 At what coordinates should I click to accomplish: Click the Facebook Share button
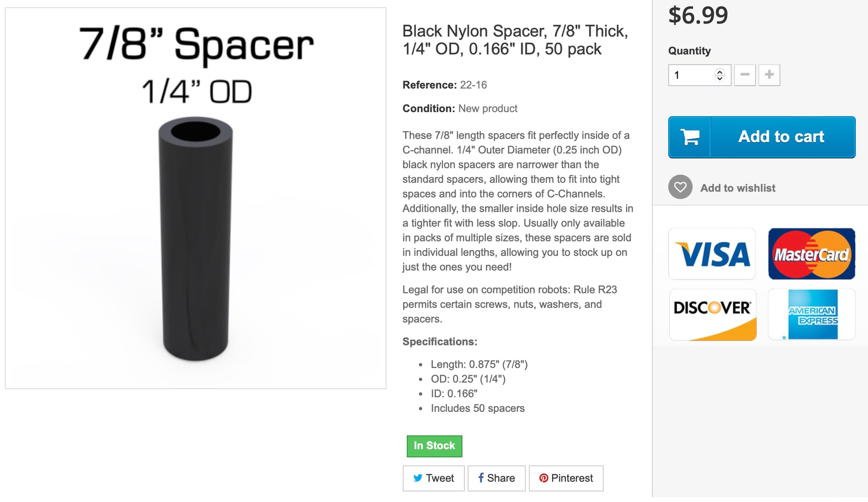coord(496,478)
